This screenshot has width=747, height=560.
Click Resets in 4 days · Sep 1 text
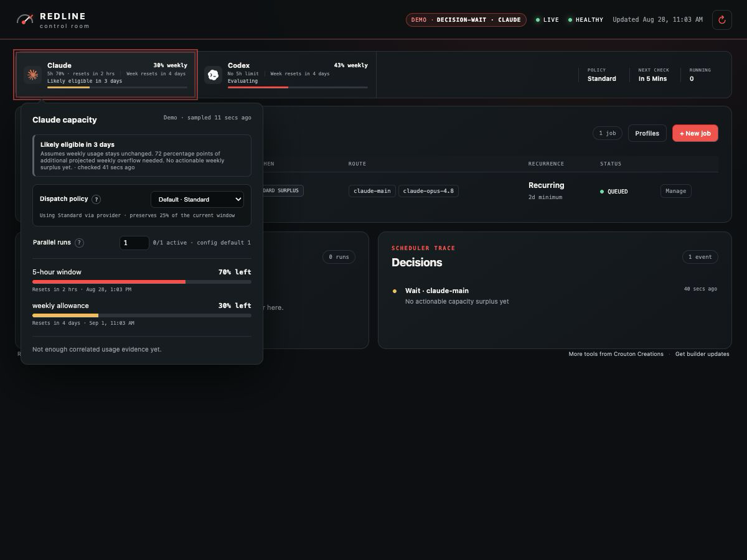[x=83, y=323]
